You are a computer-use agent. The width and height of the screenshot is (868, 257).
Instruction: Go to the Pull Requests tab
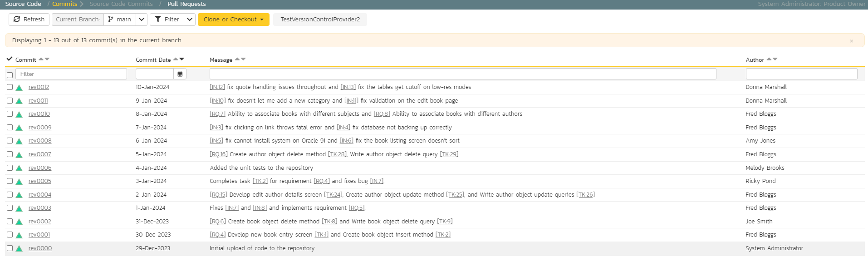click(x=186, y=4)
